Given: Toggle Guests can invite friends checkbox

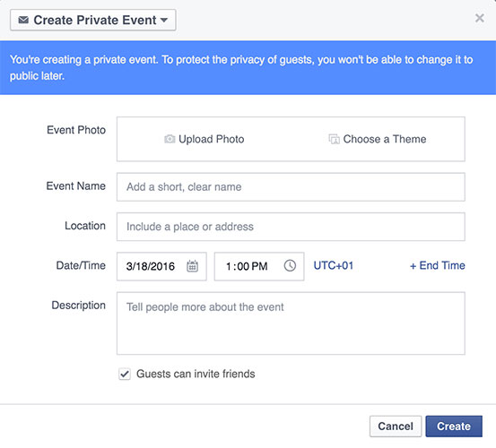Looking at the screenshot, I should coord(125,374).
